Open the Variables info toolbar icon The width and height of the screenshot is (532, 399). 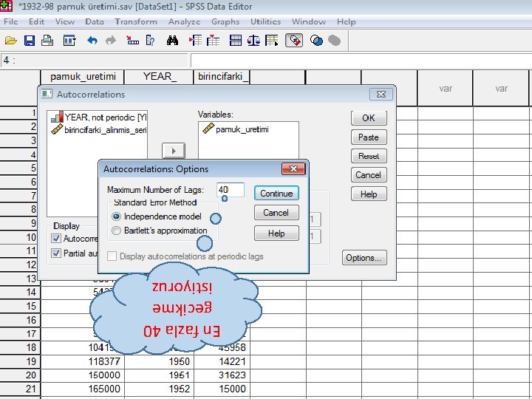[150, 41]
